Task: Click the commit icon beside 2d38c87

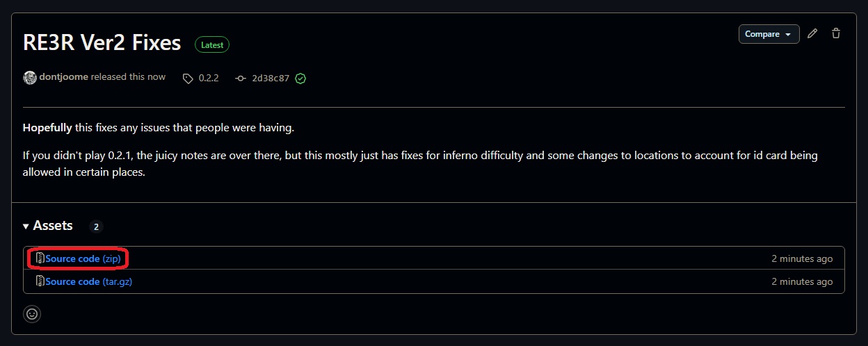Action: [241, 79]
